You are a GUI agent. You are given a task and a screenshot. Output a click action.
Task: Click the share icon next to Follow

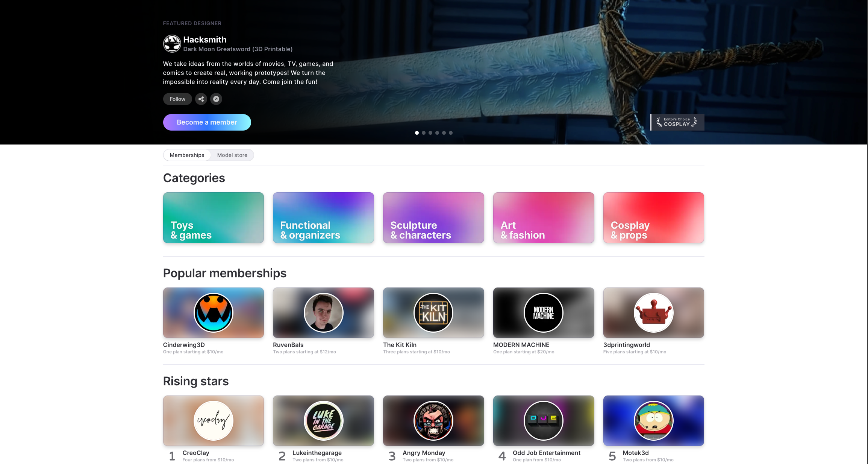[x=201, y=99]
